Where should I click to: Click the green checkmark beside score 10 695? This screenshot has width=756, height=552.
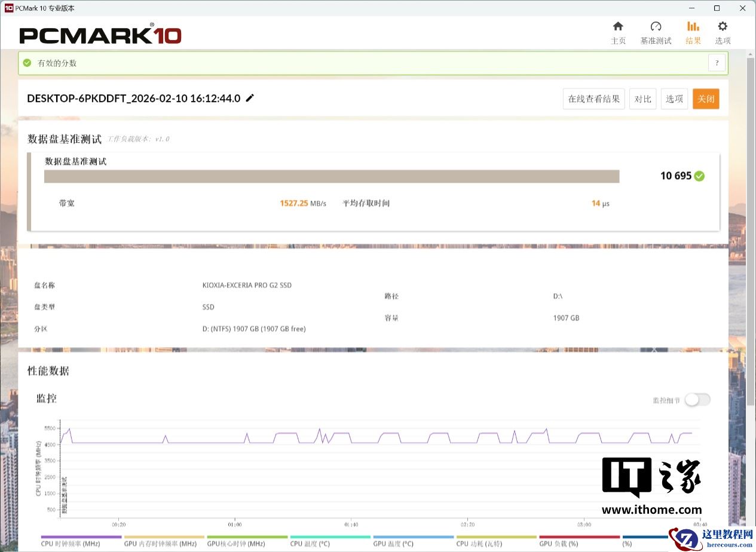(x=699, y=176)
